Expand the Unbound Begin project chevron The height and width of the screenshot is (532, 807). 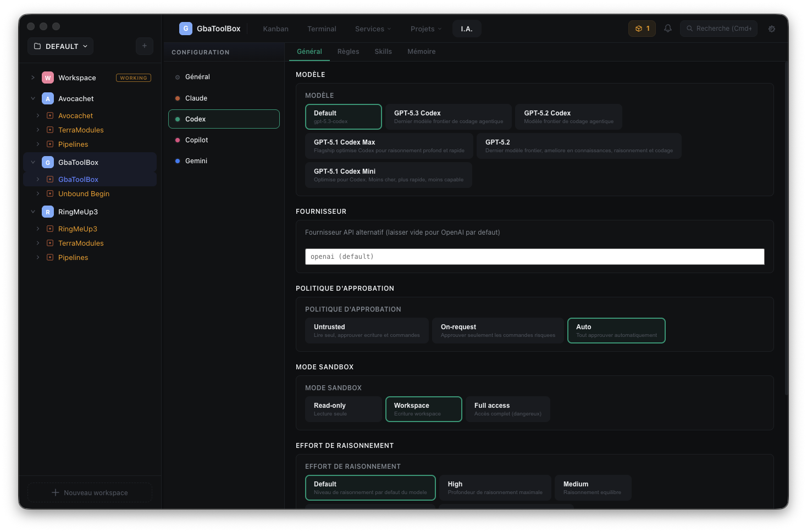point(38,194)
